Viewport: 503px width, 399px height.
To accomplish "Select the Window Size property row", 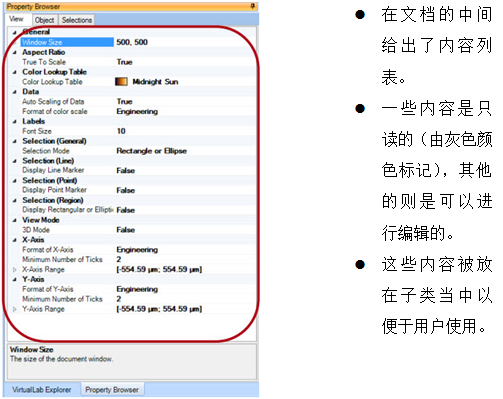I will pyautogui.click(x=132, y=42).
